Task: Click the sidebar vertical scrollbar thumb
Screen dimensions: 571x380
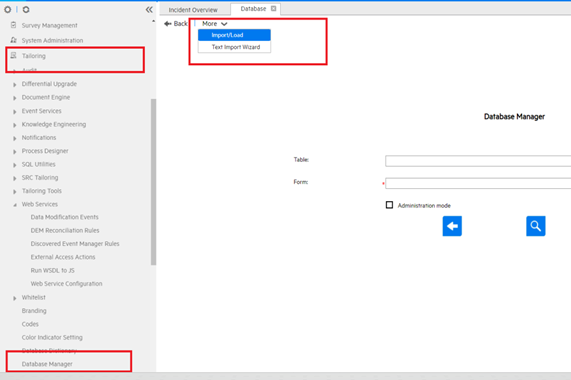Action: click(x=153, y=182)
